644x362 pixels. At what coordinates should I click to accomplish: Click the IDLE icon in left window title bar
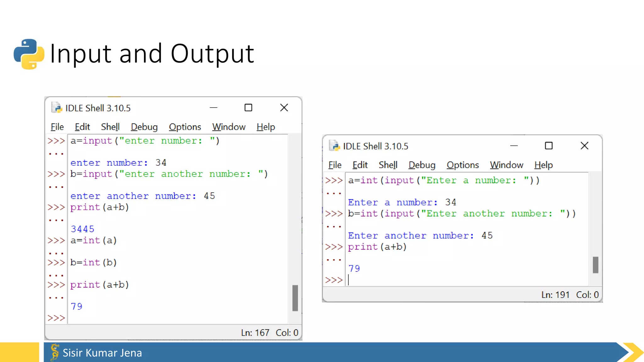pyautogui.click(x=57, y=108)
